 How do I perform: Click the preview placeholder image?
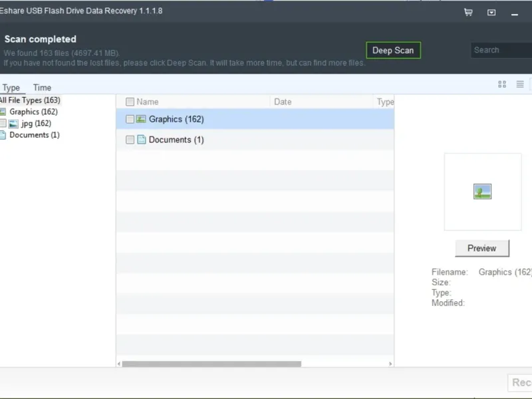[482, 192]
